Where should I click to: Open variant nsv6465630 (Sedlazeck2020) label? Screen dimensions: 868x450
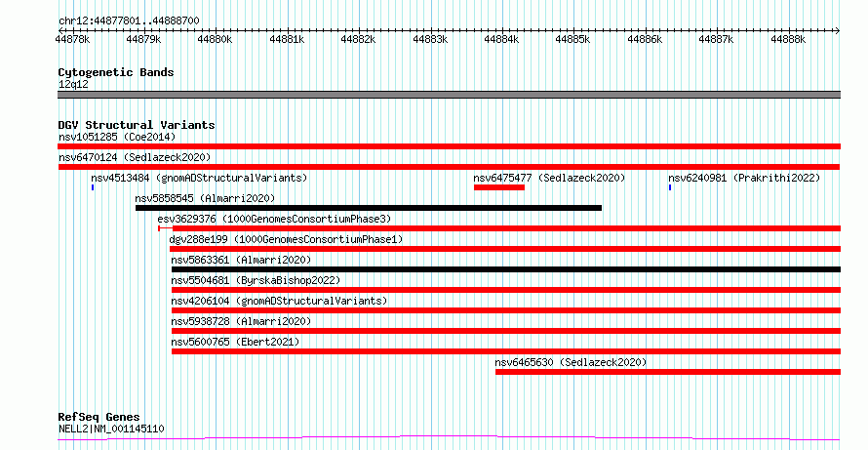click(571, 362)
